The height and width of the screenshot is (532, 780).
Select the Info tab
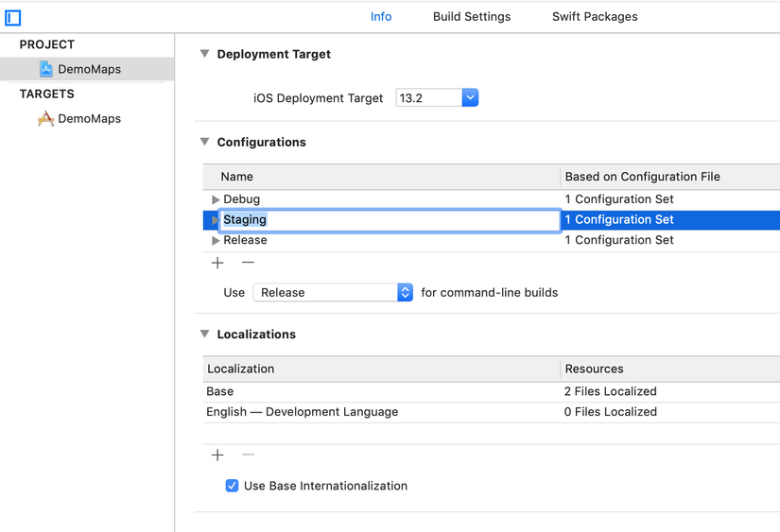(x=381, y=17)
